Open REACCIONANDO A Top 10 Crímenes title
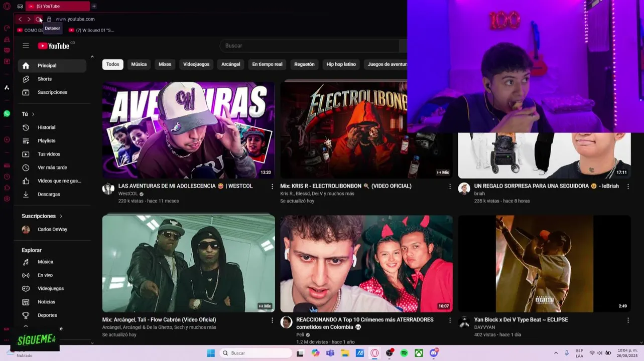The image size is (644, 361). click(365, 323)
